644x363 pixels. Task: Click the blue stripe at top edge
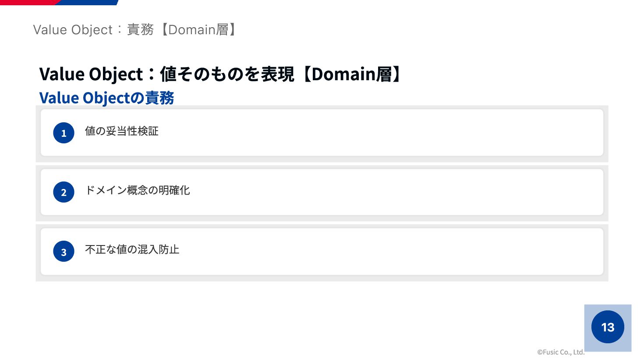click(88, 2)
